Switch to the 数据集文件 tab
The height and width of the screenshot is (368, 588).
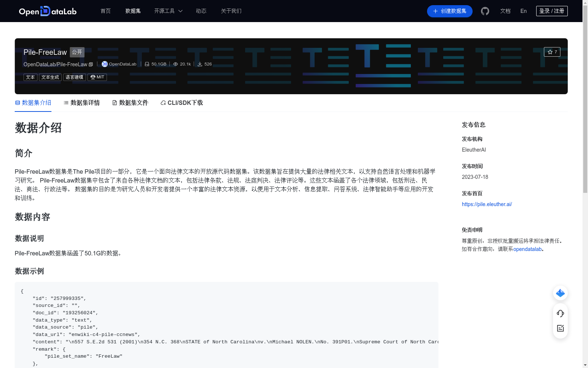tap(130, 103)
